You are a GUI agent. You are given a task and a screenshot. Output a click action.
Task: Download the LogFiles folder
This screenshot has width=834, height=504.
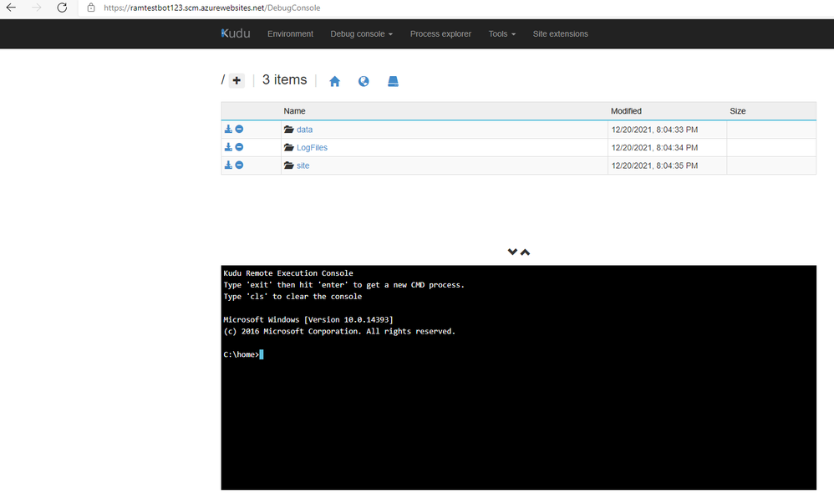coord(228,147)
